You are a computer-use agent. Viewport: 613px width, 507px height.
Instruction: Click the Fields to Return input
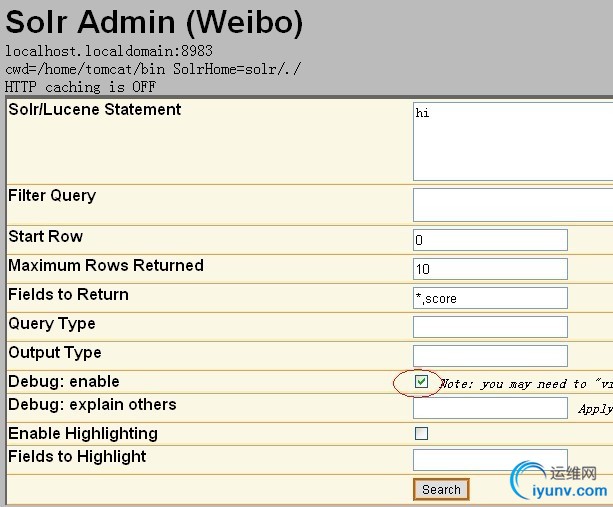490,298
